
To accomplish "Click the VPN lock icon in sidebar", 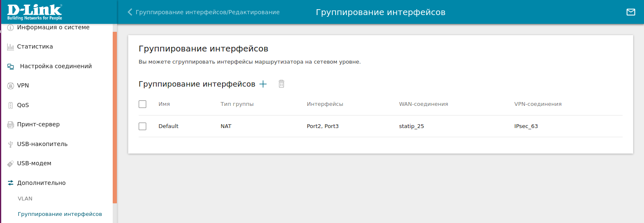I will [10, 86].
